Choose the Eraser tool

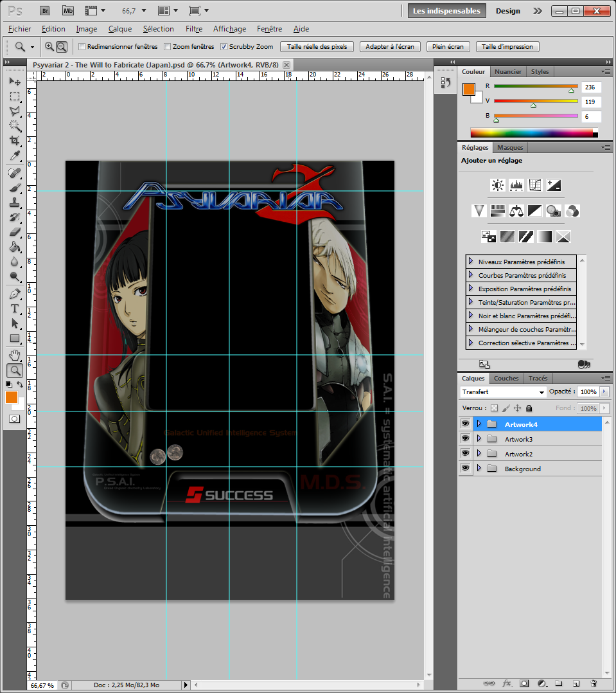[x=15, y=232]
